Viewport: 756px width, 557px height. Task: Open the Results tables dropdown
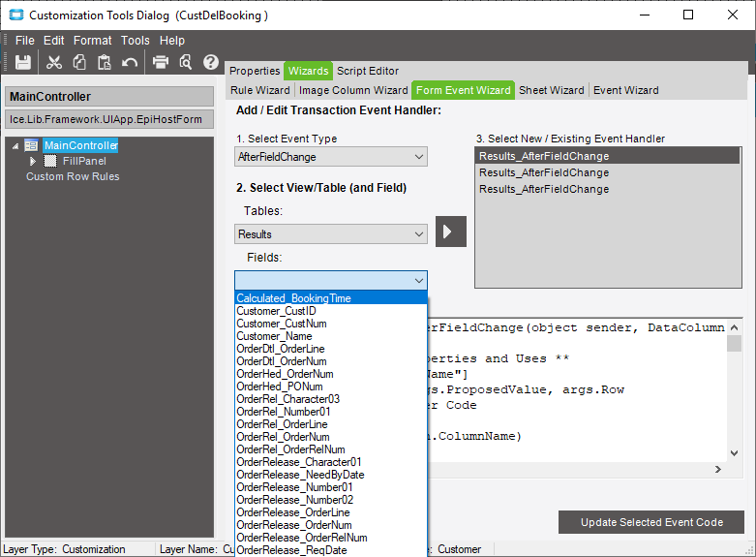point(331,234)
